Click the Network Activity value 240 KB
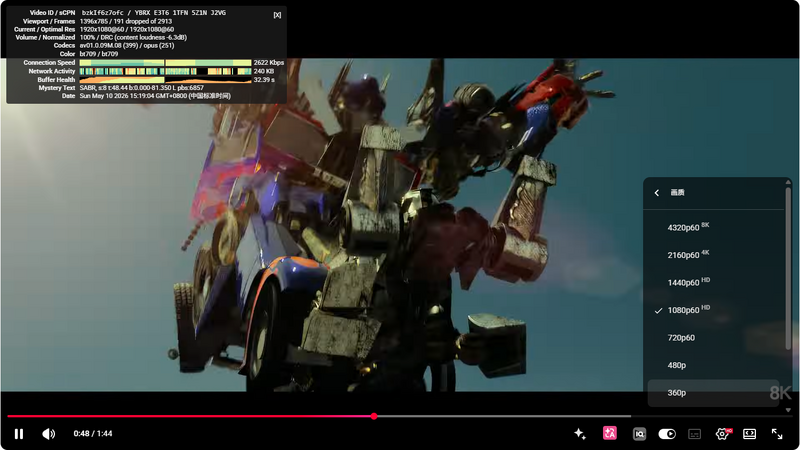This screenshot has width=800, height=450. 263,71
